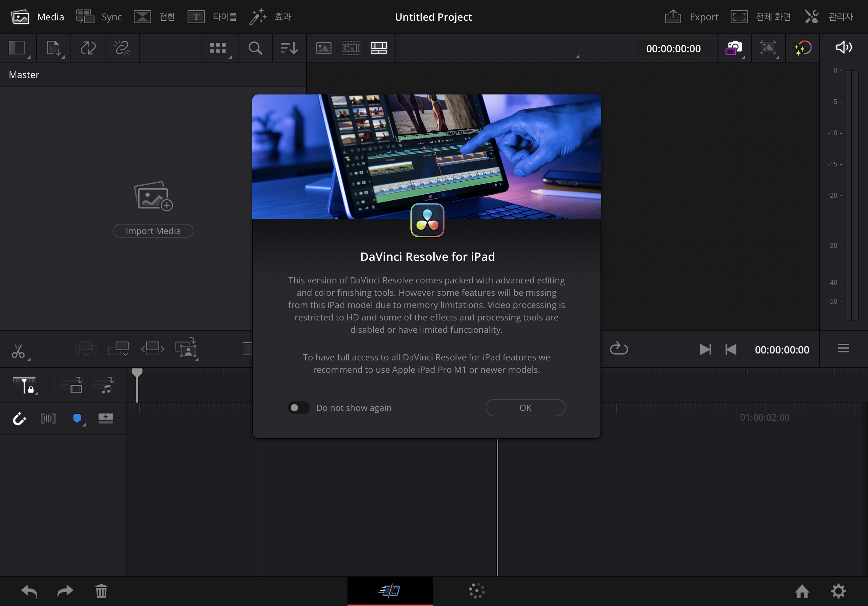Viewport: 868px width, 606px height.
Task: Click the DaVinci Resolve app logo
Action: (427, 220)
